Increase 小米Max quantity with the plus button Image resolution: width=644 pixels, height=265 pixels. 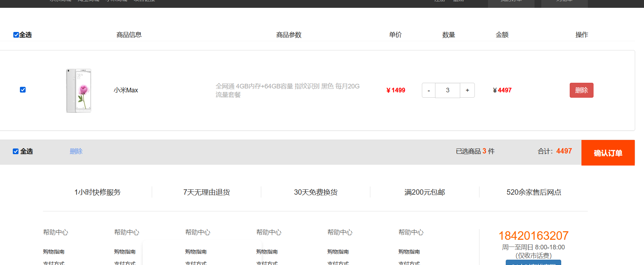tap(467, 90)
